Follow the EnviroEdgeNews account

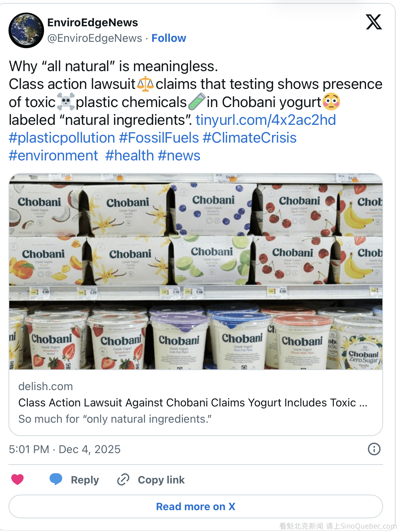[168, 38]
